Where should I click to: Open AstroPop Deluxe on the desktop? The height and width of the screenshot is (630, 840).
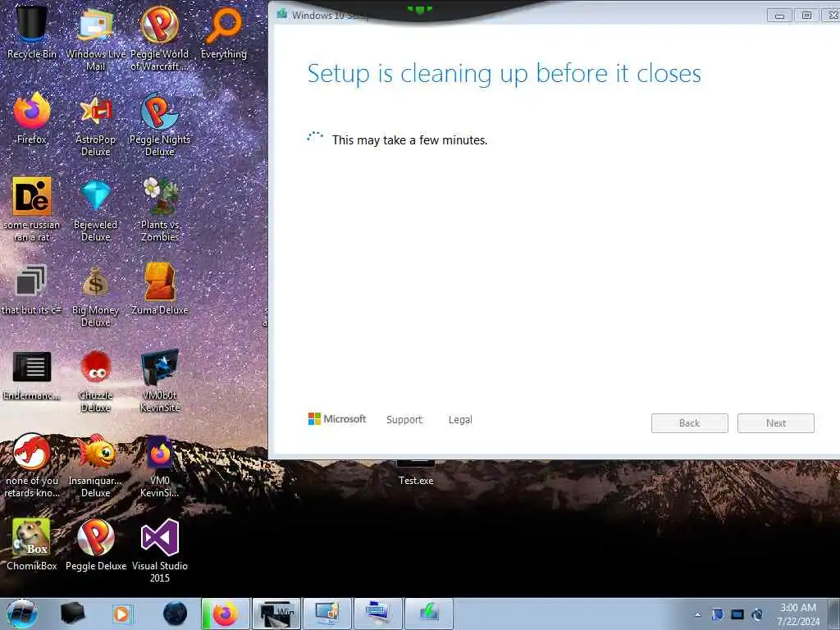pos(95,125)
